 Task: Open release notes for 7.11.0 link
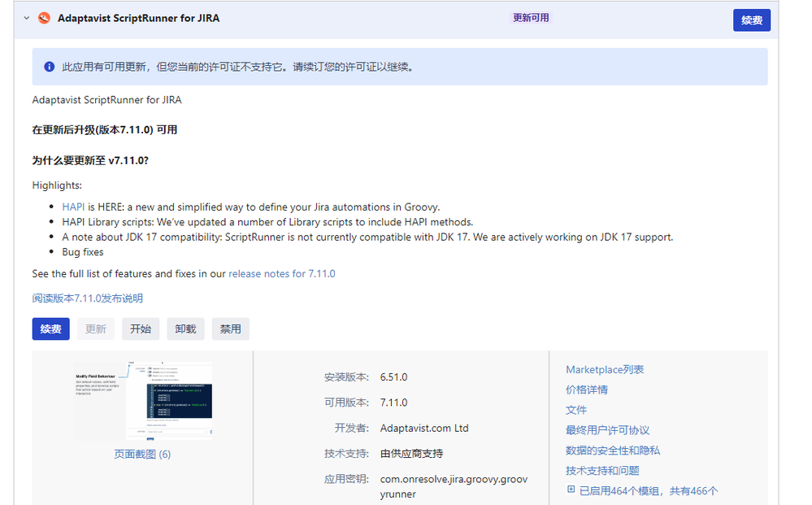point(282,273)
